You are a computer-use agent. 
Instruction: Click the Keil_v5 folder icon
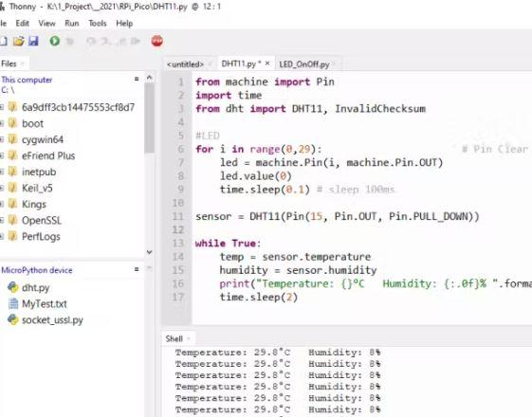pos(12,188)
